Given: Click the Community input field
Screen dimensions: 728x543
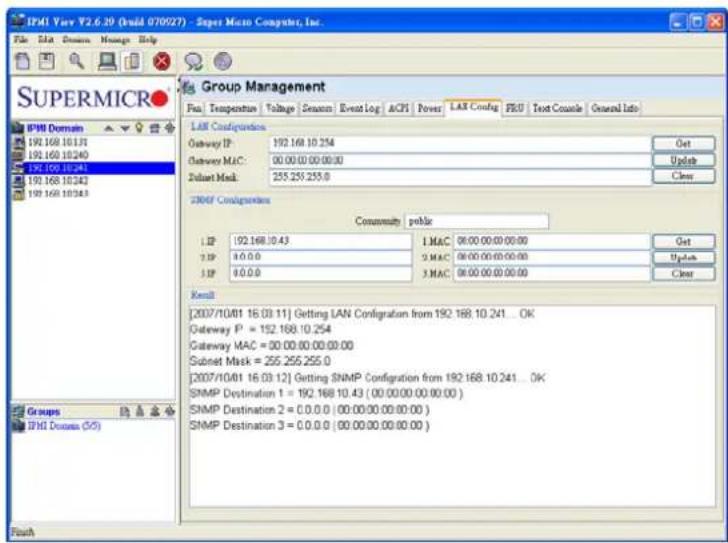Looking at the screenshot, I should tap(476, 221).
